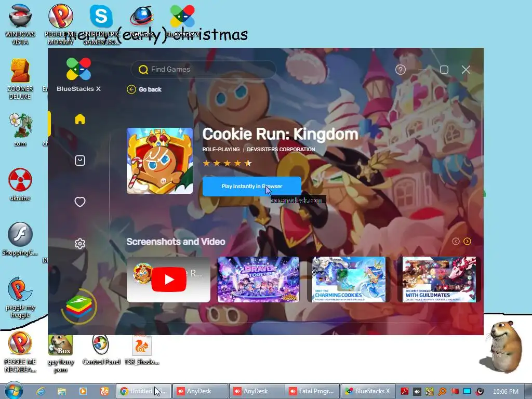Click DEVSISTERS CORPORATION developer label
The width and height of the screenshot is (532, 399).
(281, 149)
